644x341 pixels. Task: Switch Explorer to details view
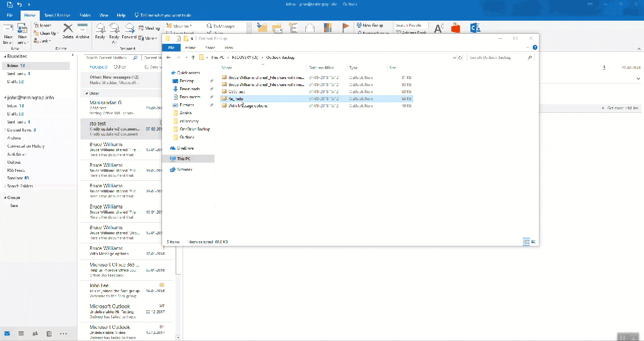click(527, 242)
